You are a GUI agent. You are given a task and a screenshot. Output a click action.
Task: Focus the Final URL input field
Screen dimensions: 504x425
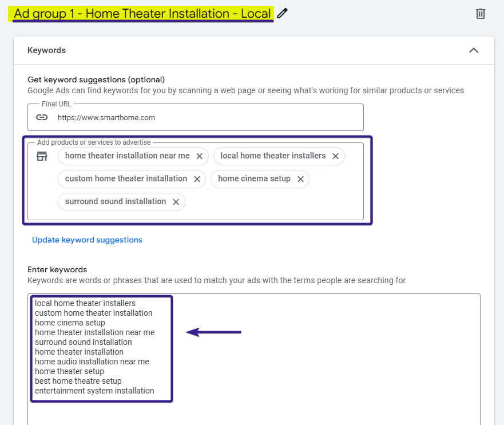(x=206, y=117)
